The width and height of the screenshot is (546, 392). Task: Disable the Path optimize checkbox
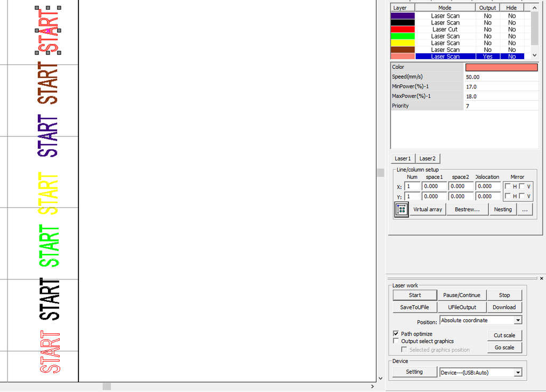[396, 333]
